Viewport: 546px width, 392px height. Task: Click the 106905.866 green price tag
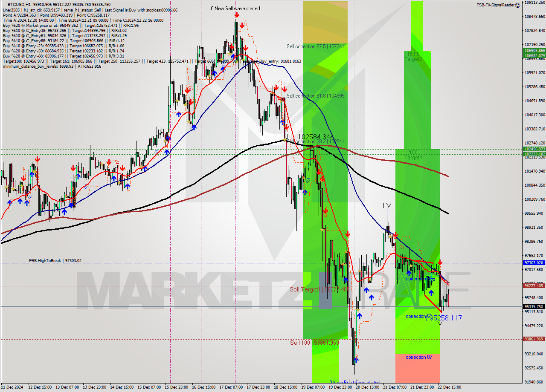(x=534, y=51)
